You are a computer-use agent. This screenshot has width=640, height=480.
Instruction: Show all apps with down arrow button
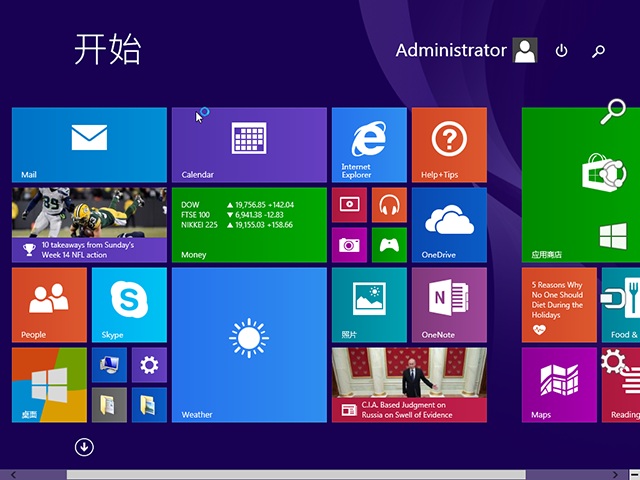point(84,447)
